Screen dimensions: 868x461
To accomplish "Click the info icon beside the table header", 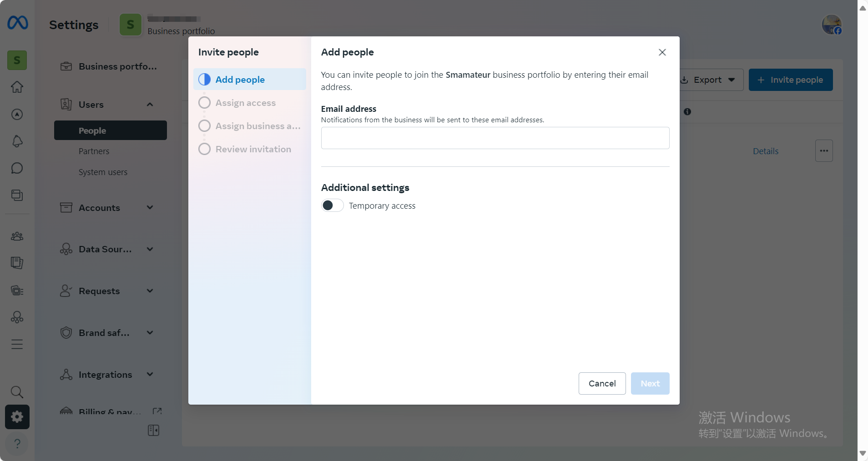I will (x=687, y=112).
